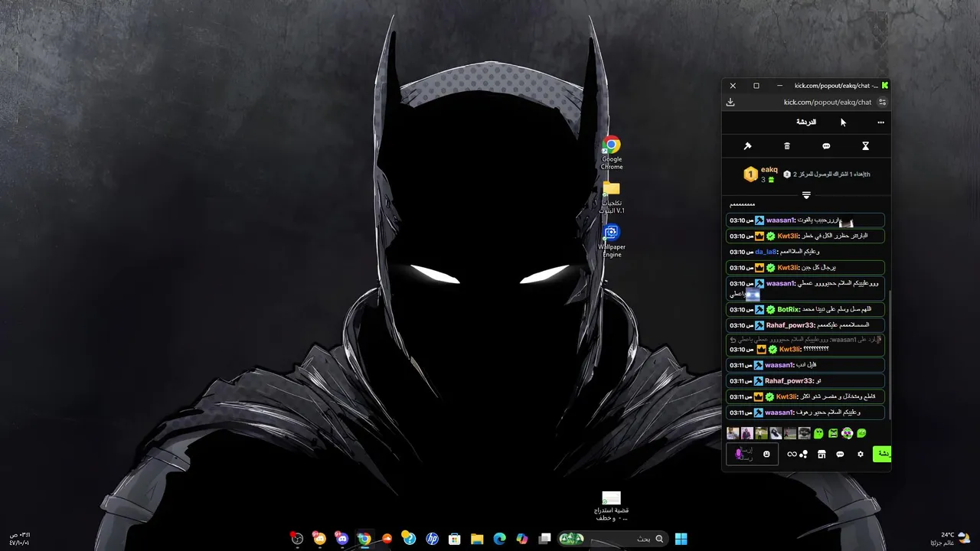Screen dimensions: 980x551
Task: Open Microsoft Store on the taskbar
Action: (455, 539)
